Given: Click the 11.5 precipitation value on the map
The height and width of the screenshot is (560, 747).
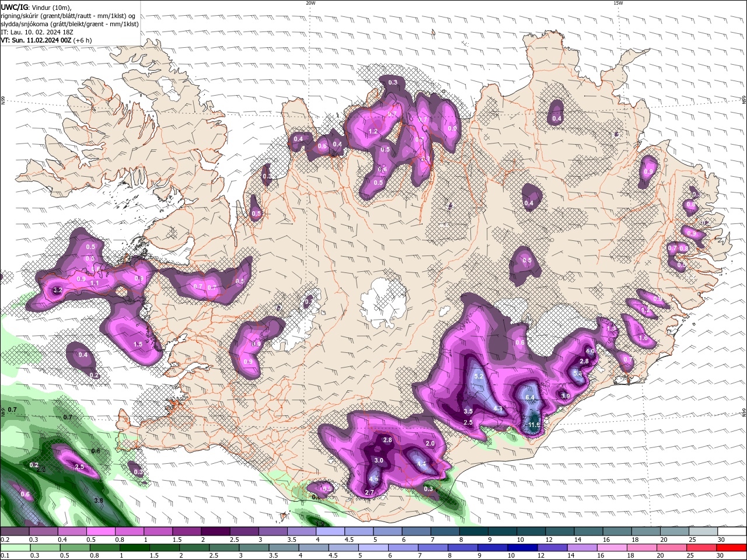Looking at the screenshot, I should click(x=534, y=425).
